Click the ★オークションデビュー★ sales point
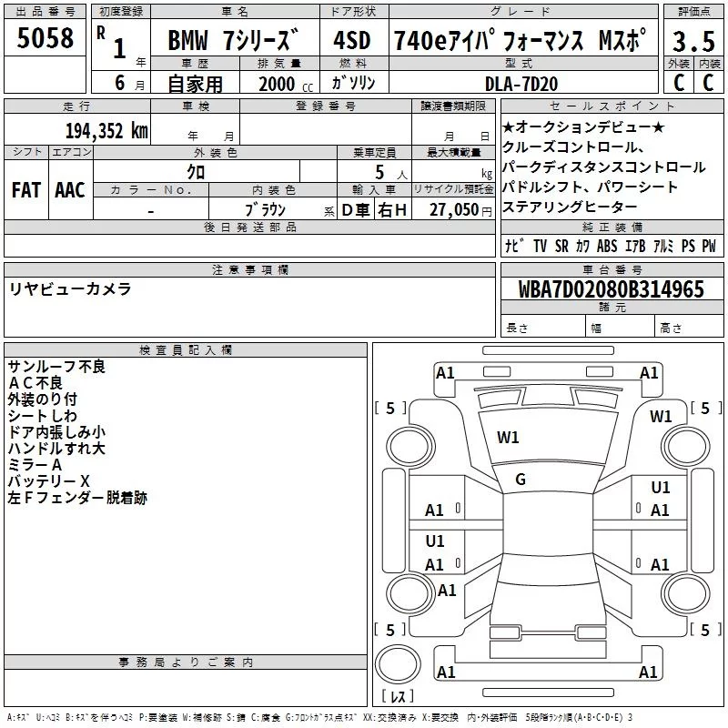The image size is (728, 728). (583, 127)
